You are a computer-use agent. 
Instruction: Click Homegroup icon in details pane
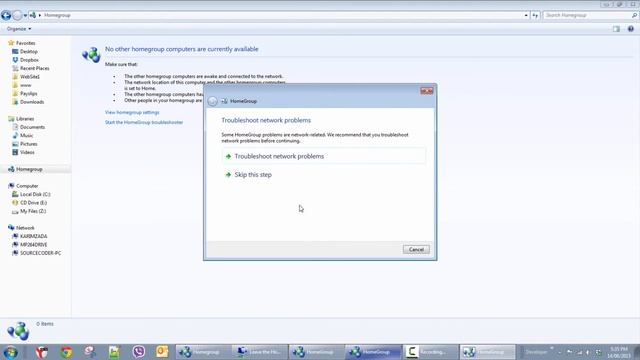[x=18, y=331]
